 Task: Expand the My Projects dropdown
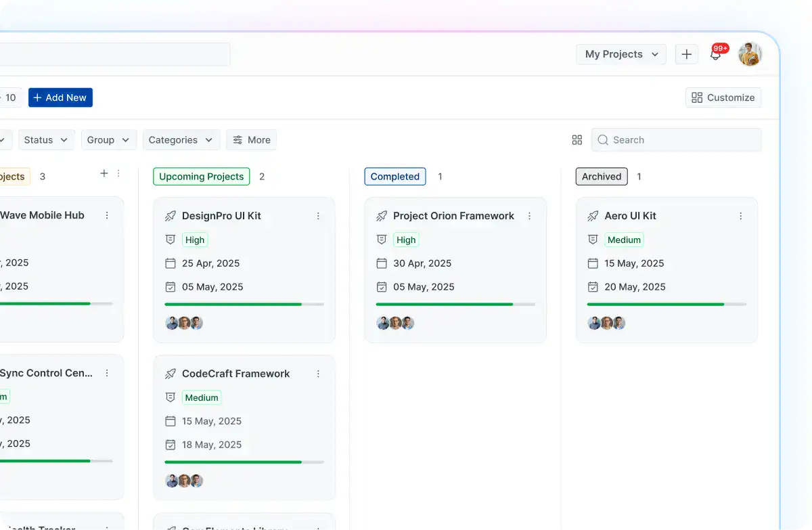(621, 54)
